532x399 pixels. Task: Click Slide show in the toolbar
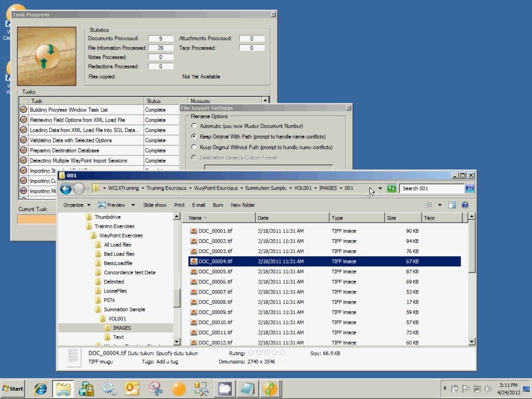tap(155, 205)
